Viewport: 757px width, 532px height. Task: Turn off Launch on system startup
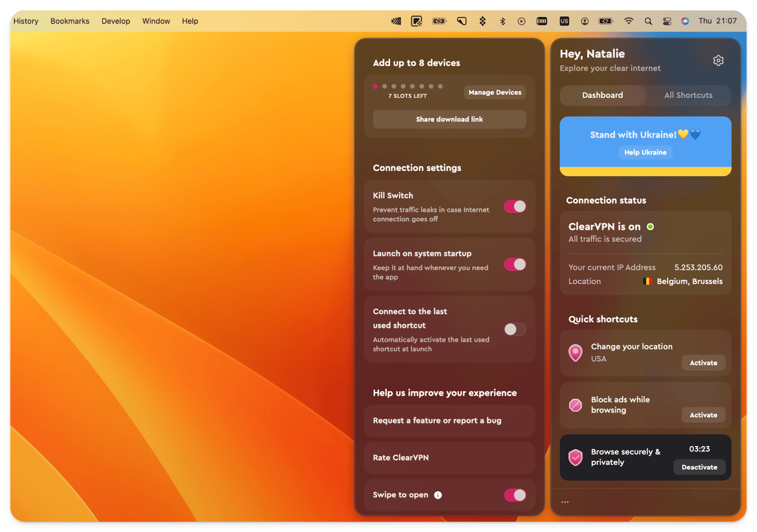point(515,264)
